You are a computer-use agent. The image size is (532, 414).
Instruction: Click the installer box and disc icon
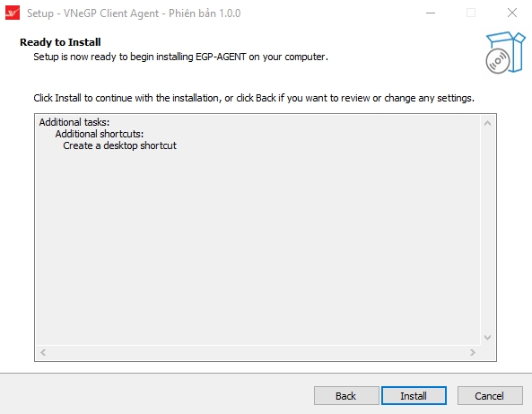pyautogui.click(x=505, y=52)
